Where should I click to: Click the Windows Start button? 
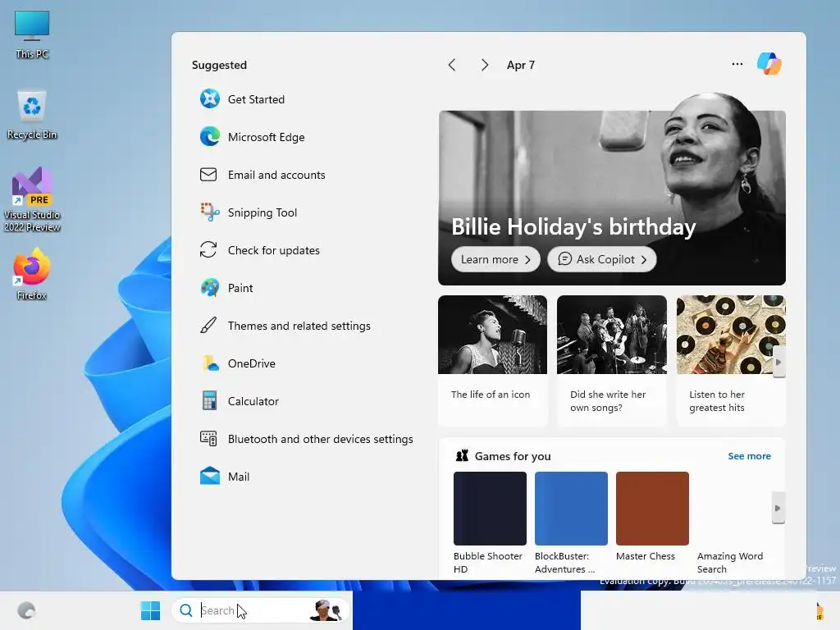(x=151, y=610)
